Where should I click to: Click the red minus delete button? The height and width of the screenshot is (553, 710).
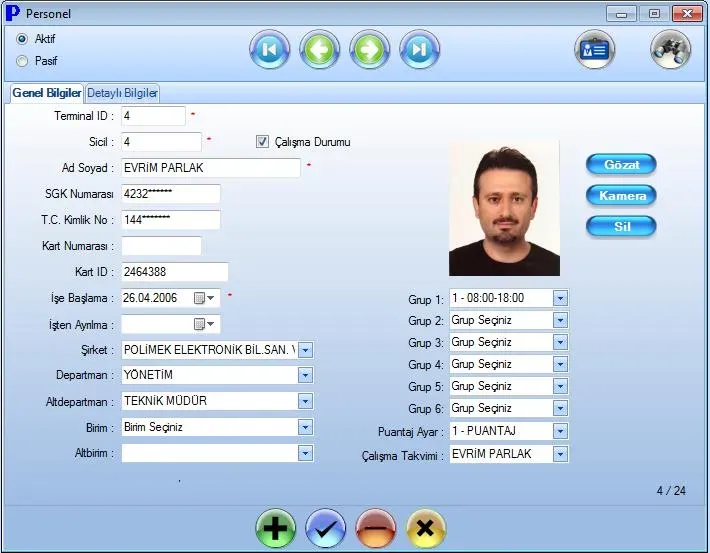[376, 527]
